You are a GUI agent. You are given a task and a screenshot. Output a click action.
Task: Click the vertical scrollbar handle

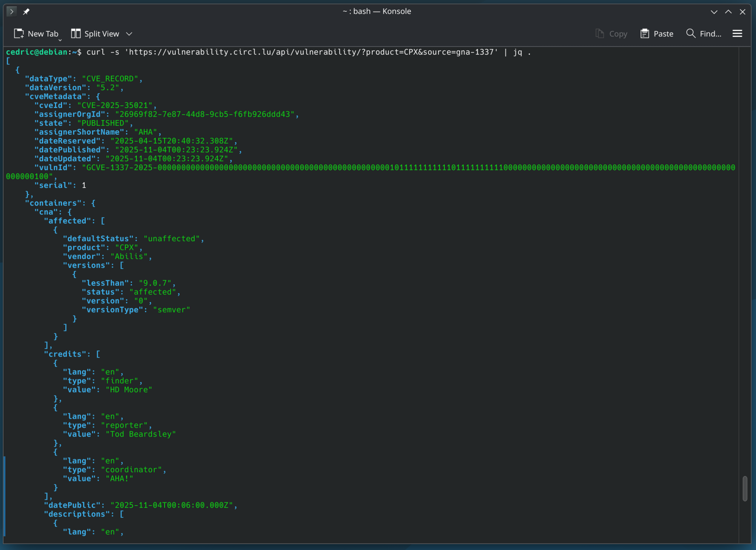coord(745,489)
